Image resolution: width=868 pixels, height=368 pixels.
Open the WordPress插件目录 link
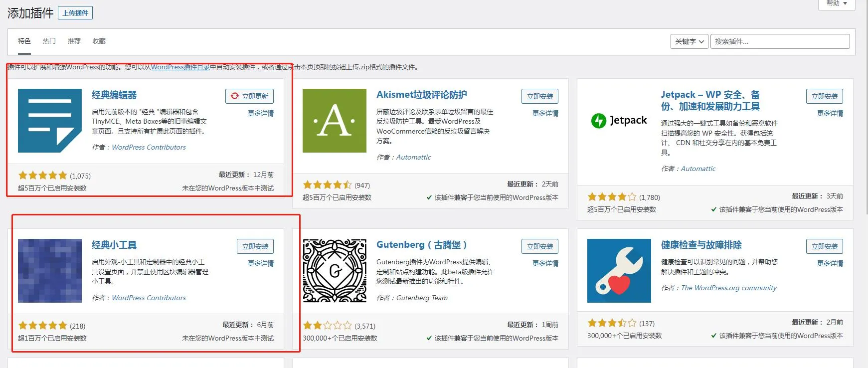(180, 67)
